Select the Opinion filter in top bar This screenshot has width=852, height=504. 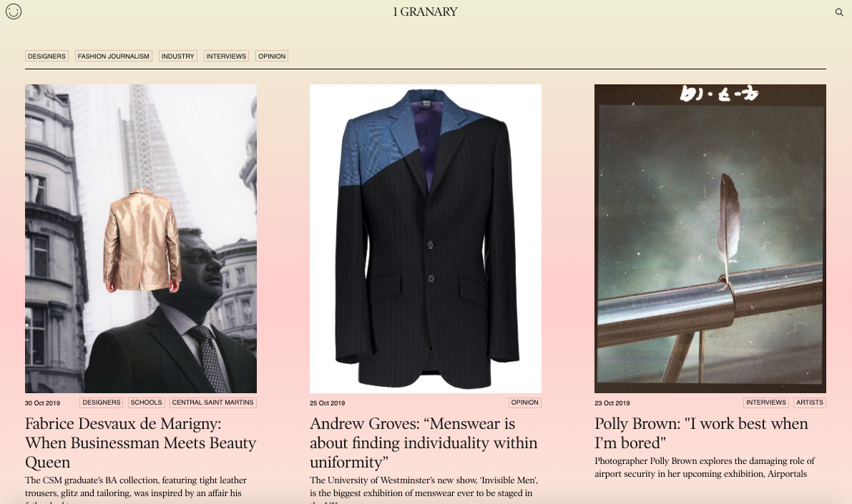pos(272,56)
